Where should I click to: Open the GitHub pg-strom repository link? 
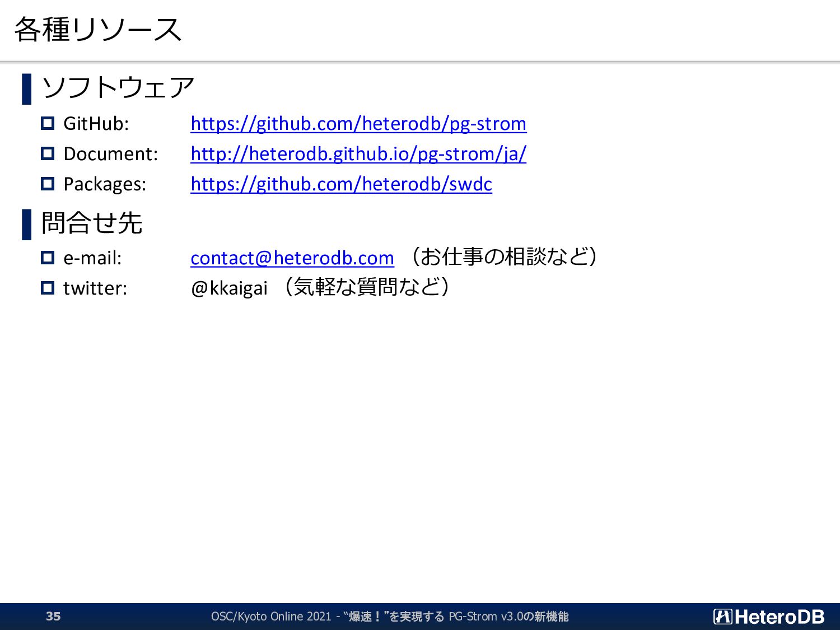[358, 124]
